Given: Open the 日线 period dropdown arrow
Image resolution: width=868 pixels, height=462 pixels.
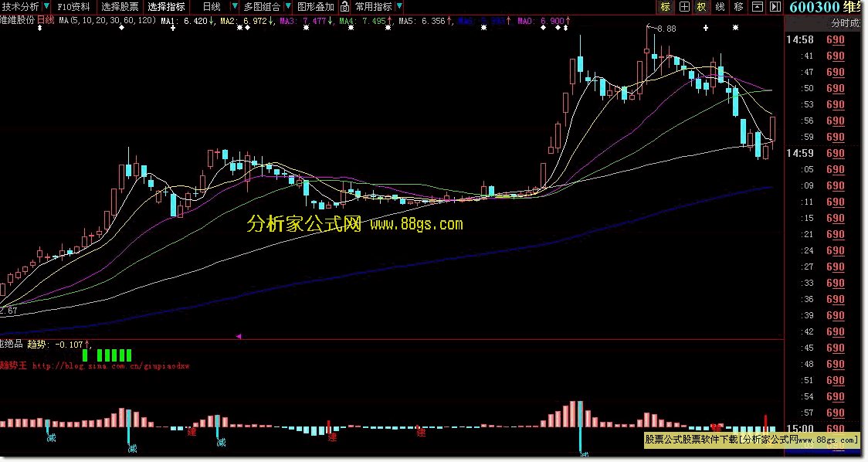Looking at the screenshot, I should pos(235,7).
